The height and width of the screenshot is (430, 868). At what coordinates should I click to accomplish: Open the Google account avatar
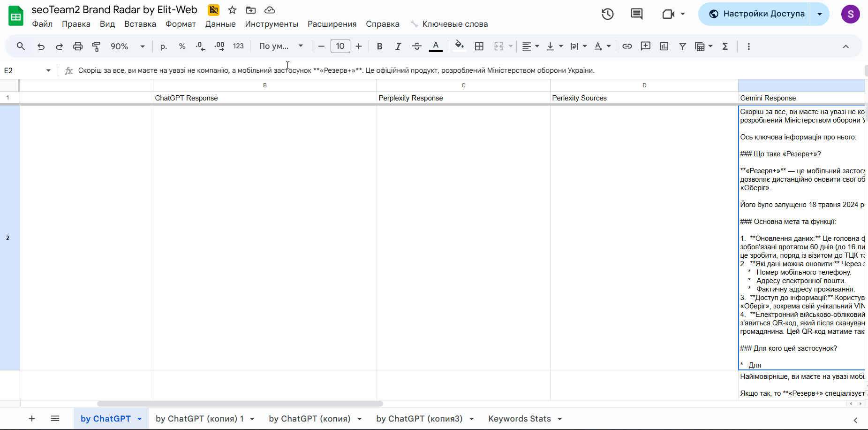[851, 14]
